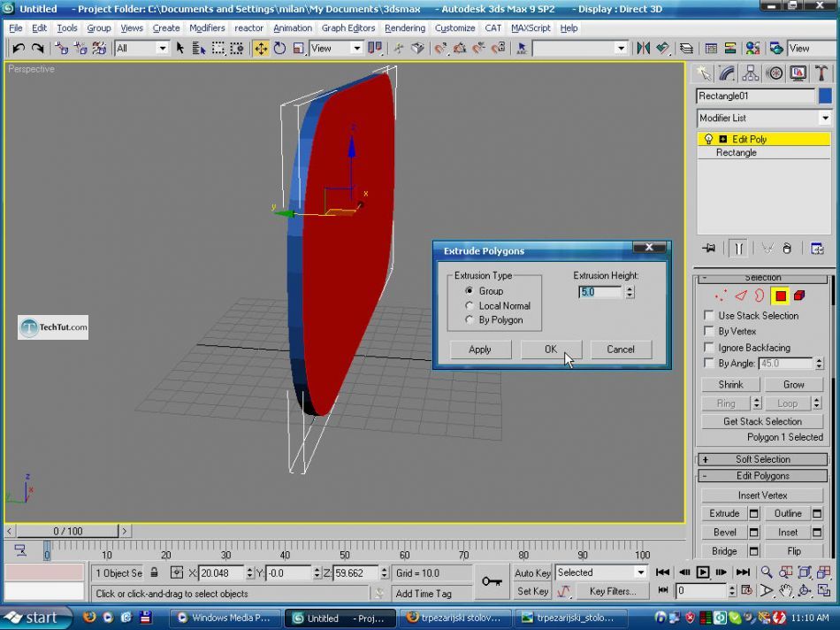This screenshot has height=630, width=840.
Task: Activate the Select Object arrow tool
Action: tap(180, 49)
